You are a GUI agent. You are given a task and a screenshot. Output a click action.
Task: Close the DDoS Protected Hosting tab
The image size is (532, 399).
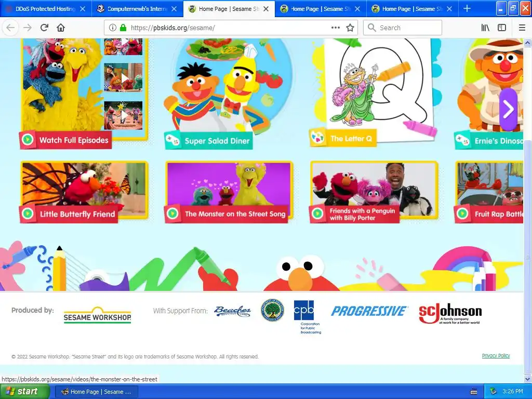(83, 9)
